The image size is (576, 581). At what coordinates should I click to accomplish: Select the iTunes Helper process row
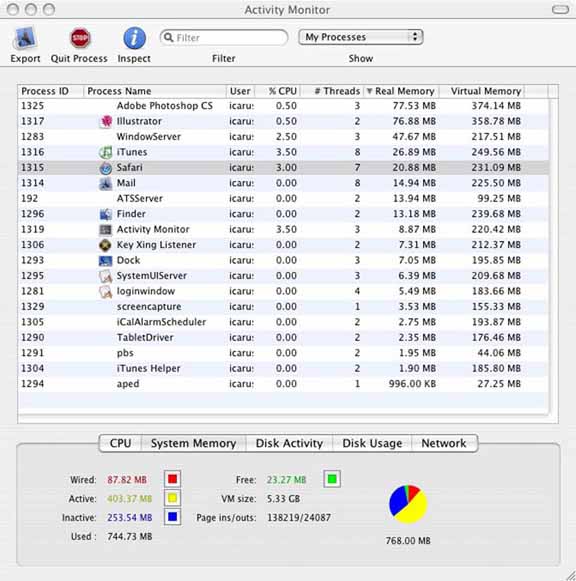pyautogui.click(x=283, y=368)
